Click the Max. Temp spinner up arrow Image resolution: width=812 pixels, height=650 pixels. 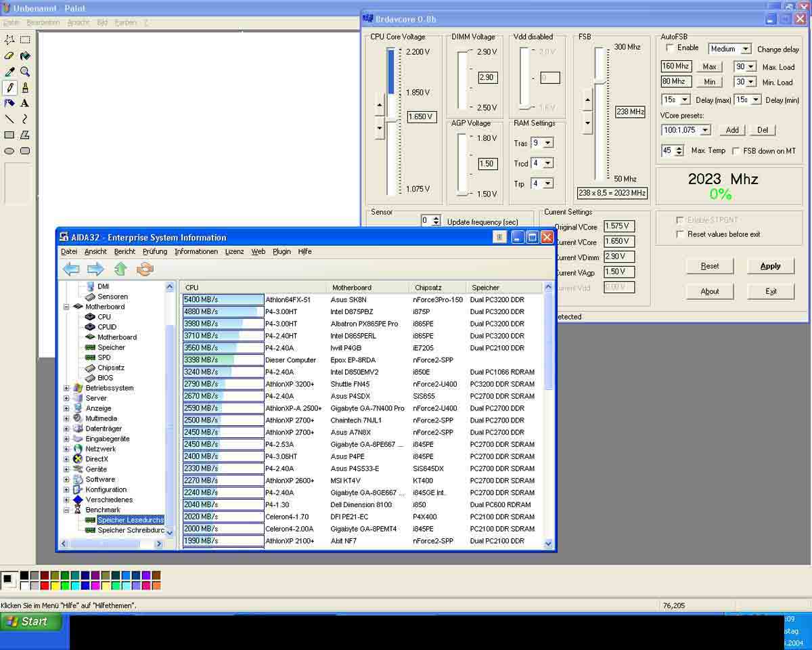click(679, 148)
